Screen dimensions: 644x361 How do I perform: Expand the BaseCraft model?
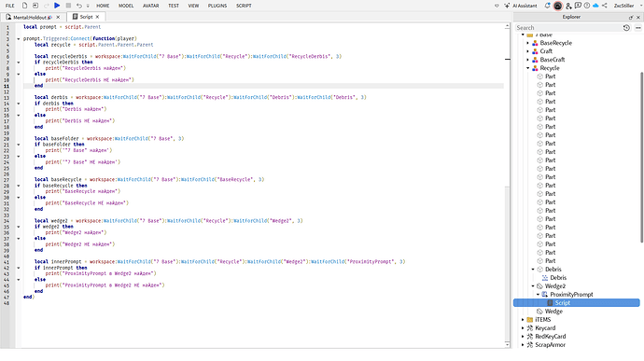click(528, 60)
